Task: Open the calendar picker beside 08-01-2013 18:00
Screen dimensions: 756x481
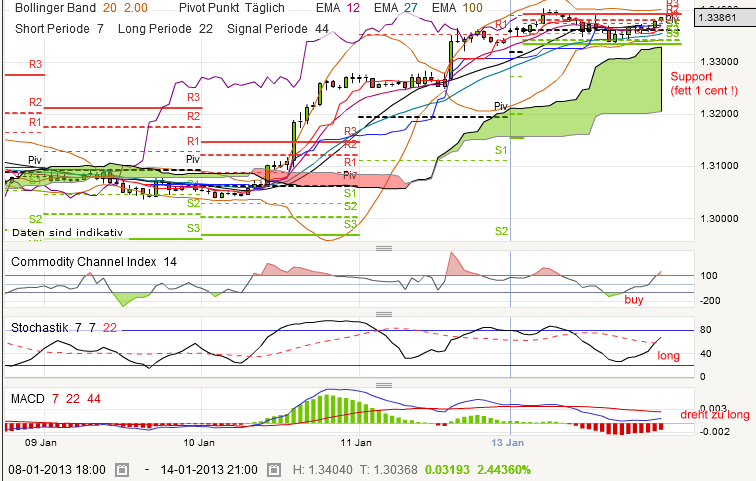Action: [122, 469]
